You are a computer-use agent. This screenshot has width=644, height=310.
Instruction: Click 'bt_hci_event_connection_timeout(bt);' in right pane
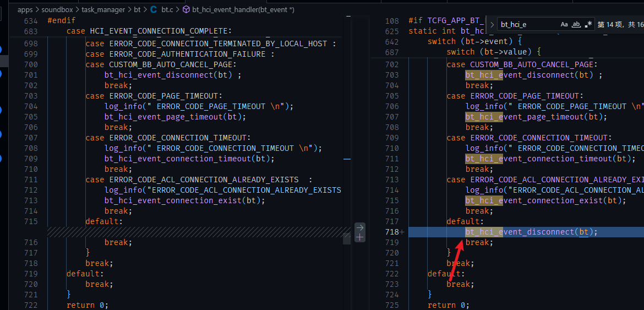tap(550, 159)
